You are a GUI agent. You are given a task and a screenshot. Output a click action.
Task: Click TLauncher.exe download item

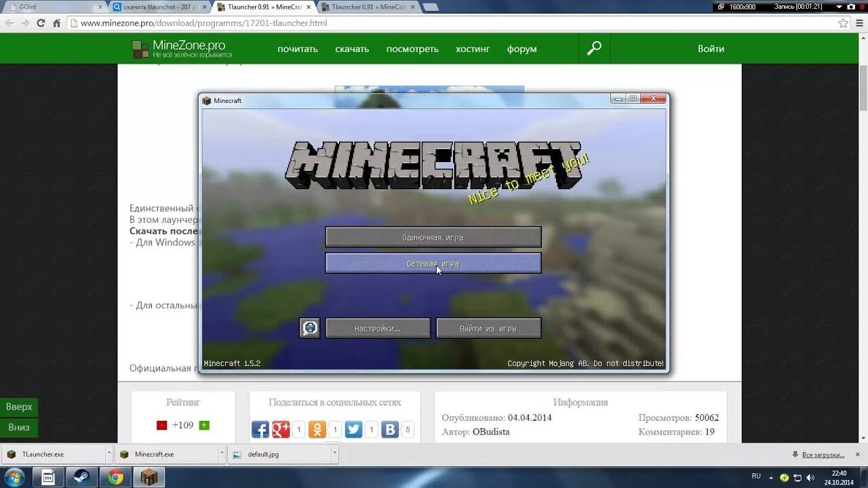click(x=53, y=454)
